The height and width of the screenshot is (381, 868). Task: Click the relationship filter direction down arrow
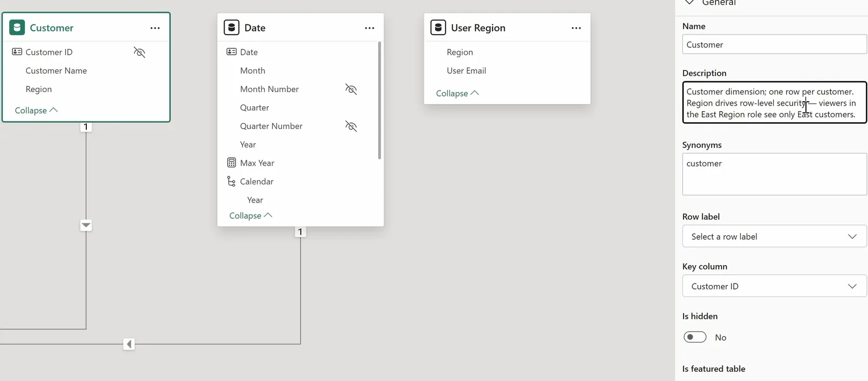point(86,225)
